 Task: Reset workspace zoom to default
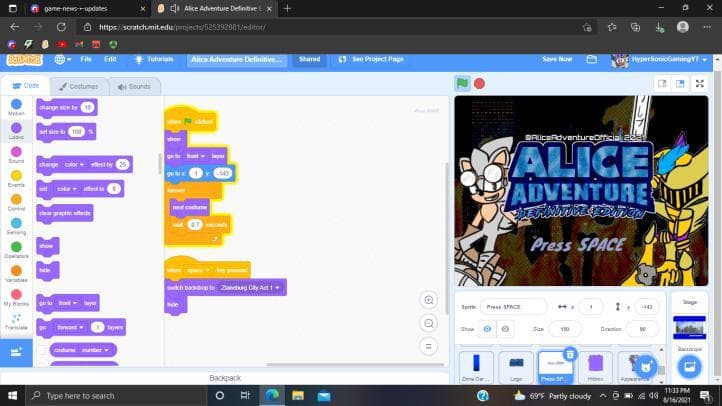click(429, 346)
